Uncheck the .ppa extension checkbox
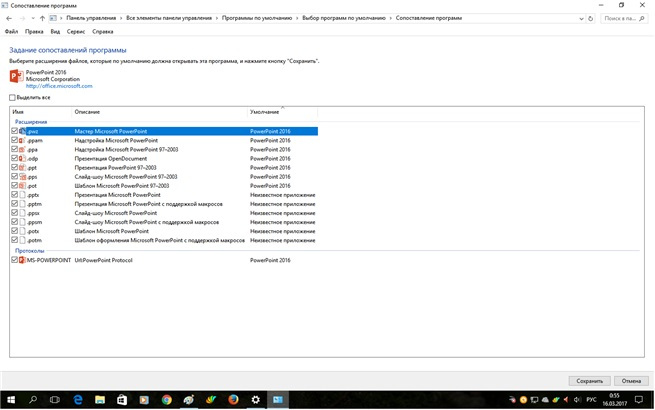 15,149
